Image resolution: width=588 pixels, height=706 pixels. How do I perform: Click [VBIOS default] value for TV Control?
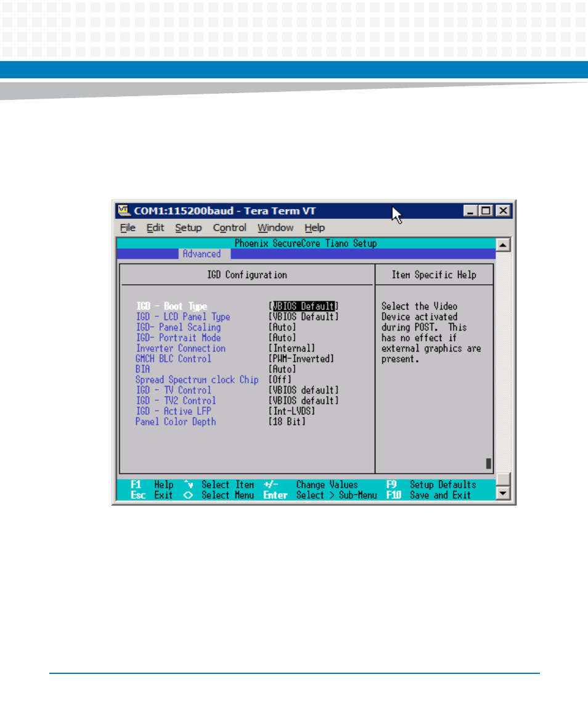[x=303, y=390]
